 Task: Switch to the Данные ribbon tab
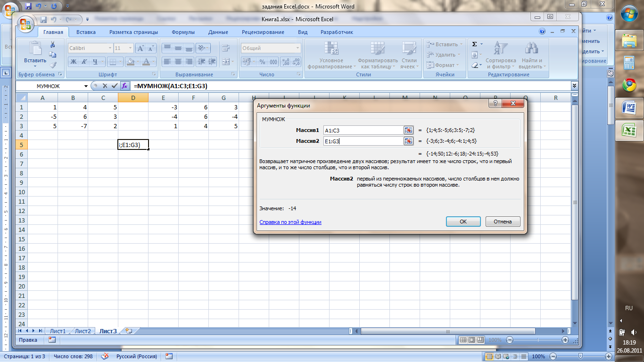point(218,32)
